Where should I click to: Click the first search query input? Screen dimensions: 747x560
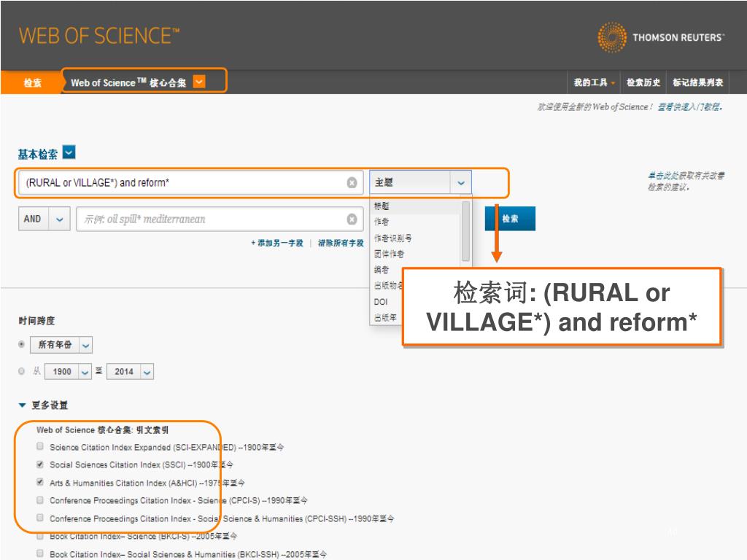[190, 183]
